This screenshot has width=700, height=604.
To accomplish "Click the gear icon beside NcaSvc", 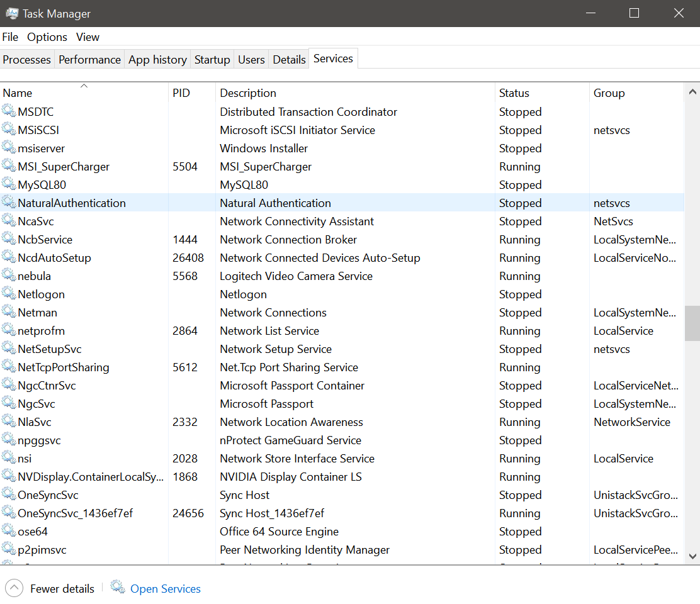I will click(9, 220).
